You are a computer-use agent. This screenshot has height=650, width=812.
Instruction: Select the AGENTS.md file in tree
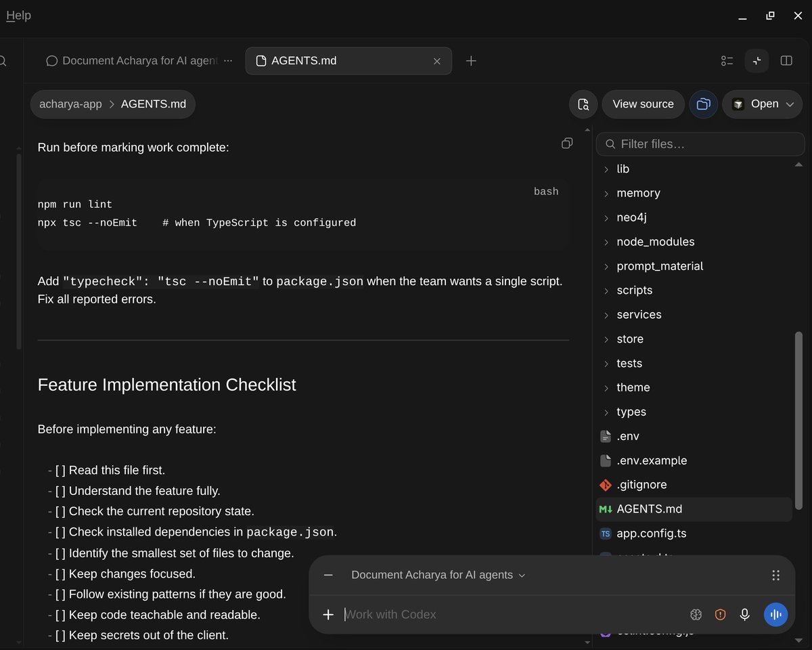pos(694,509)
